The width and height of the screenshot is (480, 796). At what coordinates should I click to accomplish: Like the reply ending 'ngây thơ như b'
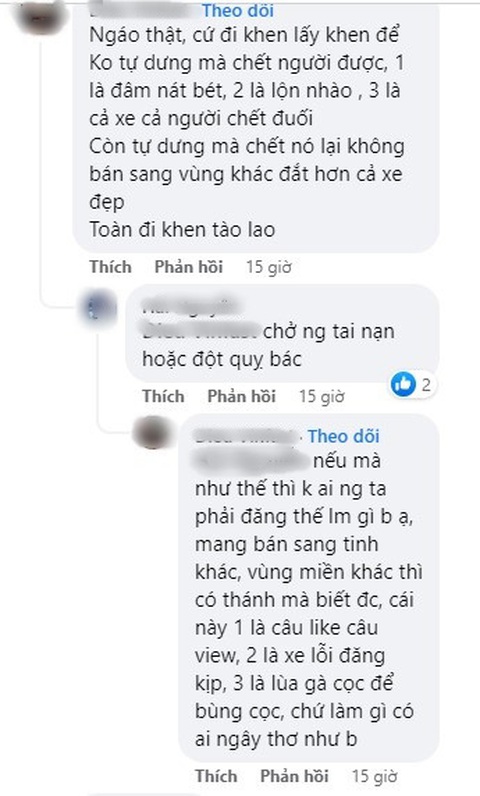tap(216, 776)
